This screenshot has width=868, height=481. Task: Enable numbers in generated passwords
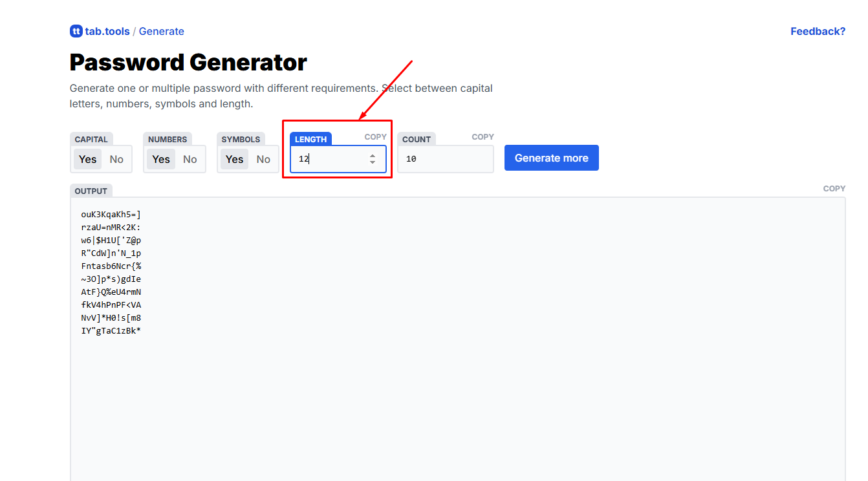click(160, 159)
